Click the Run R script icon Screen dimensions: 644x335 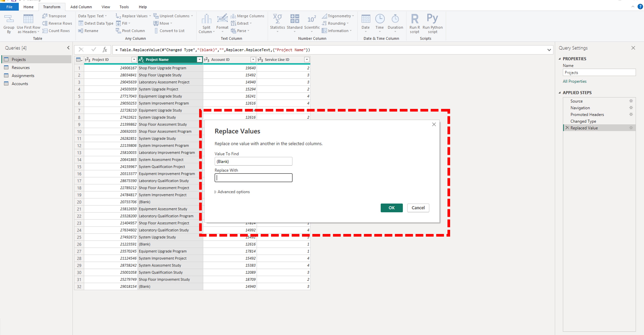pyautogui.click(x=414, y=19)
